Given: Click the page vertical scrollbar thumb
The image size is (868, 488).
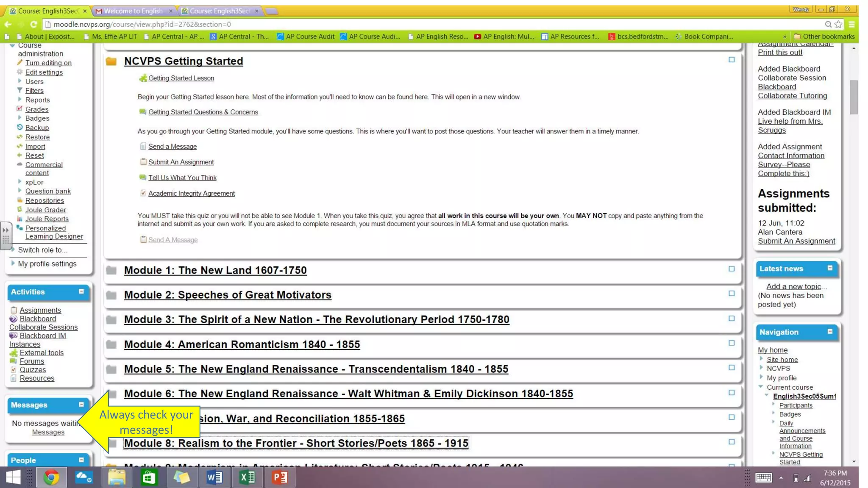Looking at the screenshot, I should [x=854, y=97].
